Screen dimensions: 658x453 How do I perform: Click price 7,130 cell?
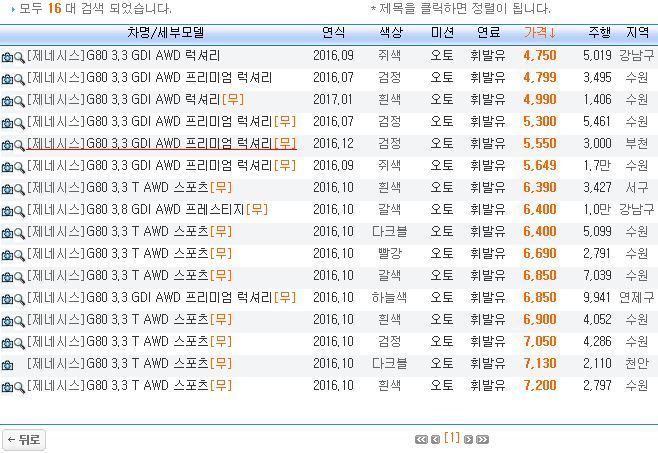click(x=540, y=364)
